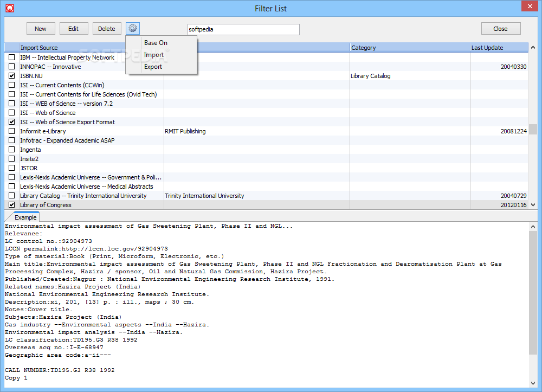Click the 20120116 last update cell
Viewport: 542px width, 392px height.
(514, 205)
